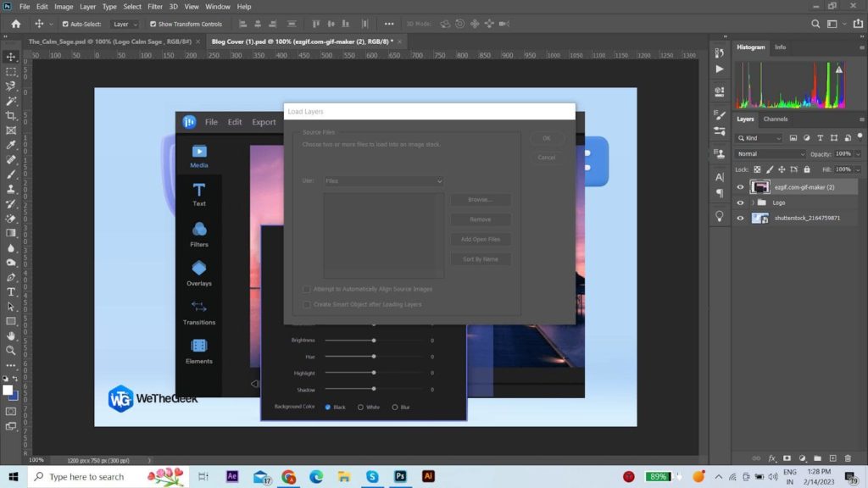
Task: Click the Home icon in options bar
Action: pyautogui.click(x=16, y=24)
